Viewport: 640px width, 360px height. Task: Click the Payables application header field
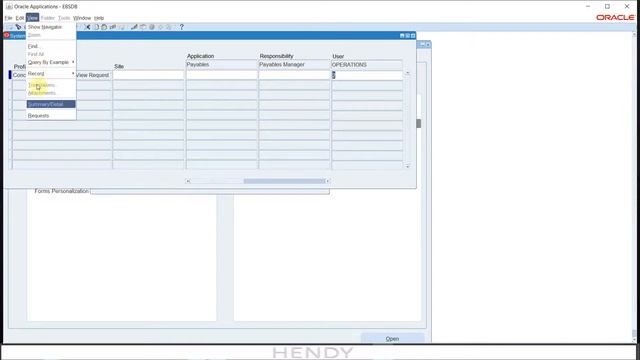coord(222,64)
